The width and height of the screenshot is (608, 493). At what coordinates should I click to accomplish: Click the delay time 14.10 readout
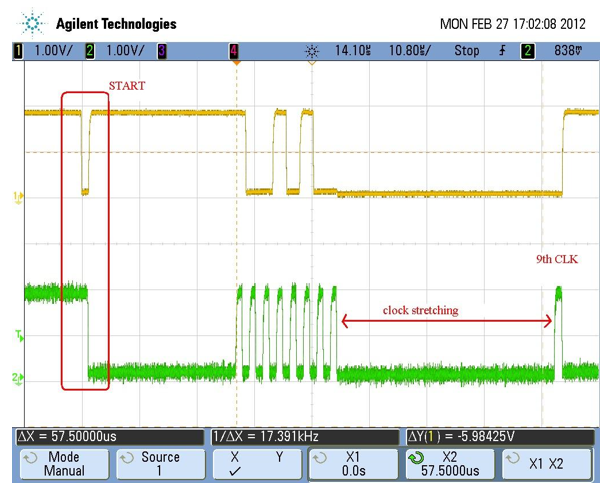tap(352, 51)
